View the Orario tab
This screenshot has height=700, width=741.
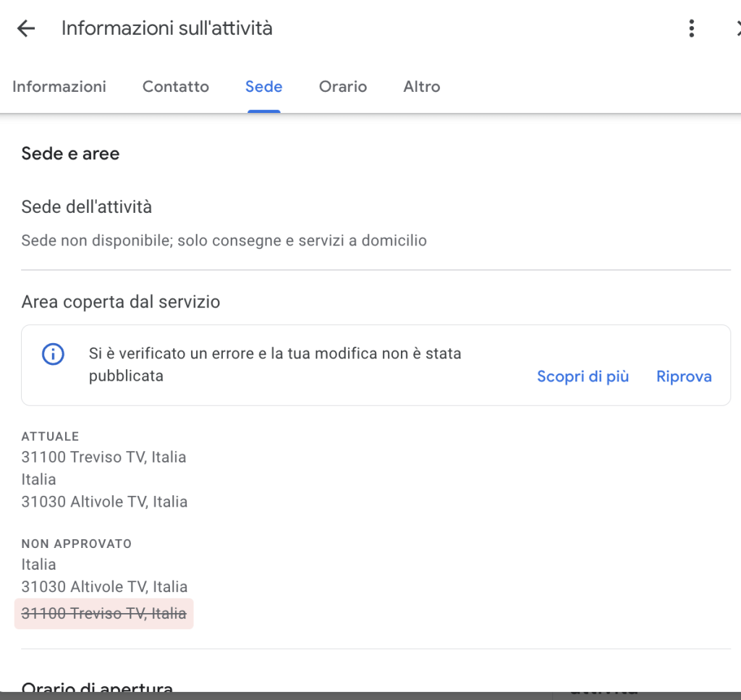(x=342, y=86)
